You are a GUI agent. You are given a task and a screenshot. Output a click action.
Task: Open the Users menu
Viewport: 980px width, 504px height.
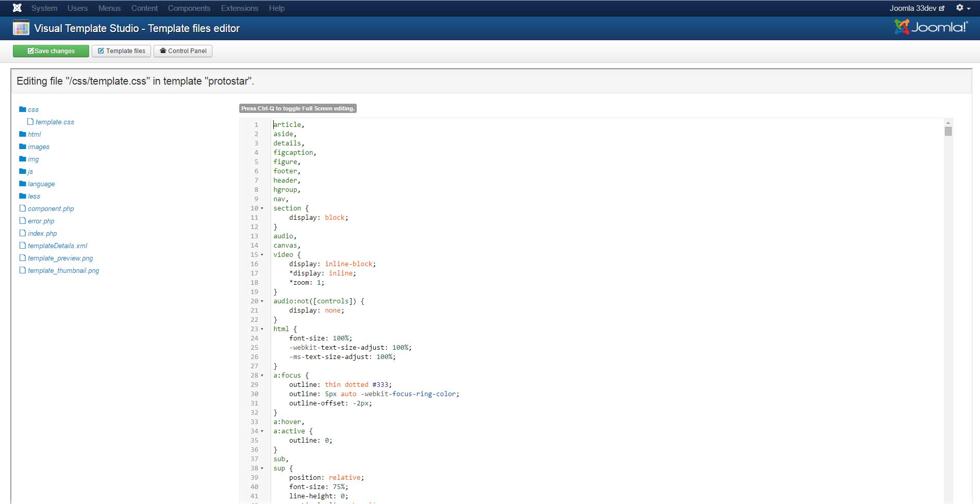[x=77, y=8]
